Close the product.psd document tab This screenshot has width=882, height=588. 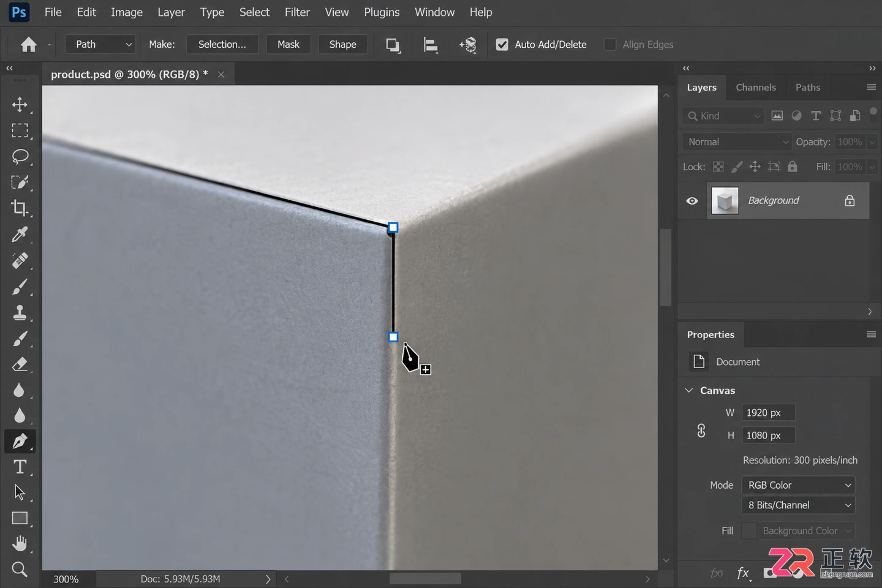[221, 75]
